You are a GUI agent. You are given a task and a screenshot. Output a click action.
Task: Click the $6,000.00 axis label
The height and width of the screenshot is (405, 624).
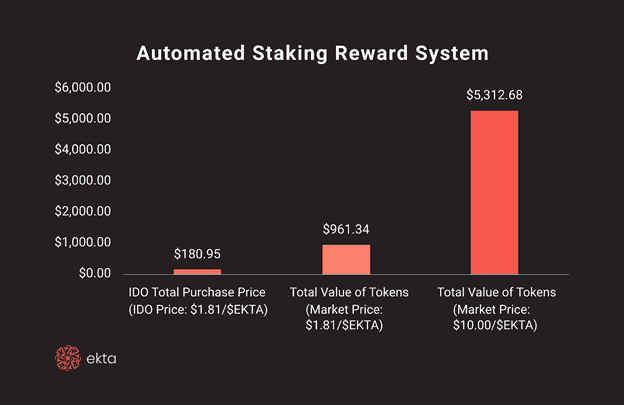[83, 88]
